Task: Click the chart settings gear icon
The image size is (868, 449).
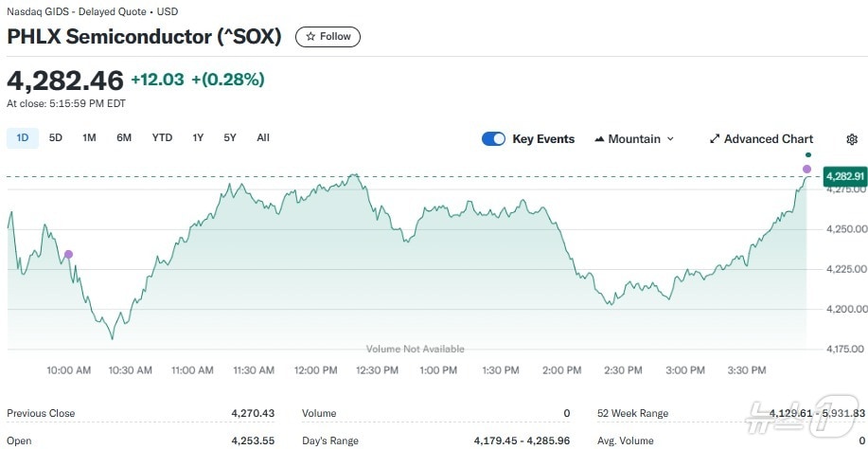Action: click(852, 139)
